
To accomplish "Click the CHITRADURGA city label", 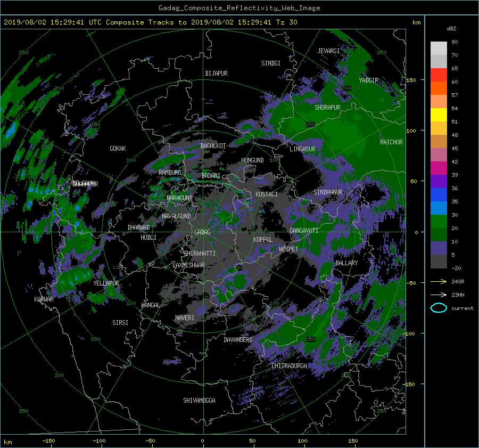I will (x=289, y=366).
